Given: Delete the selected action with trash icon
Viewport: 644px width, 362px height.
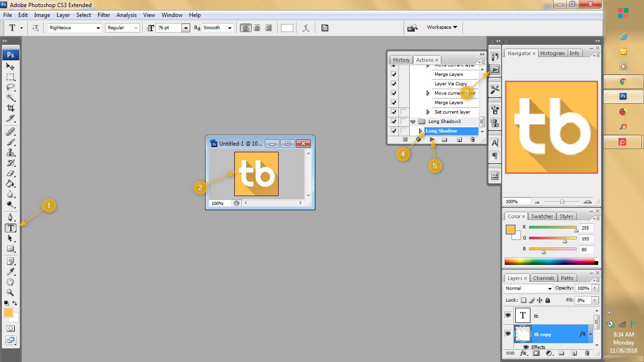Looking at the screenshot, I should click(x=472, y=140).
